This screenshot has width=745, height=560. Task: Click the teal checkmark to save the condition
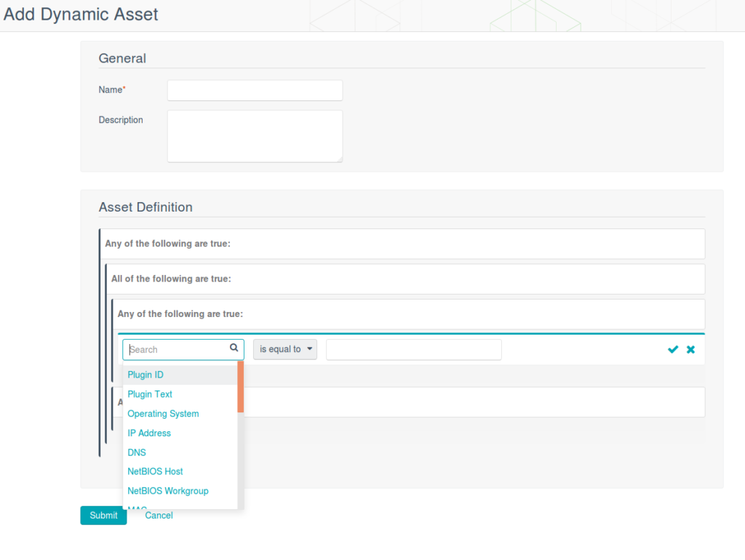click(x=672, y=349)
